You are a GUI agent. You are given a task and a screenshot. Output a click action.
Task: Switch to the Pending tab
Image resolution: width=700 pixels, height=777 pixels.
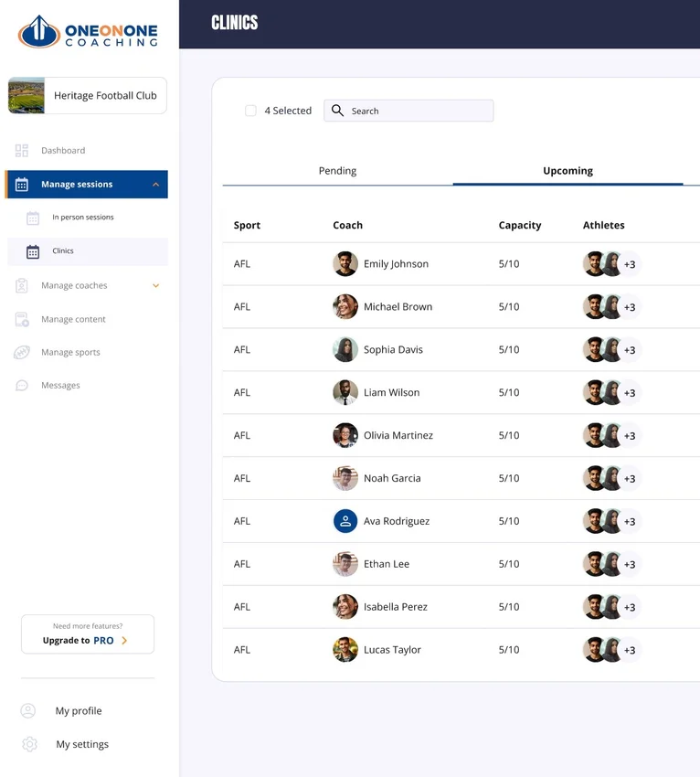[337, 171]
